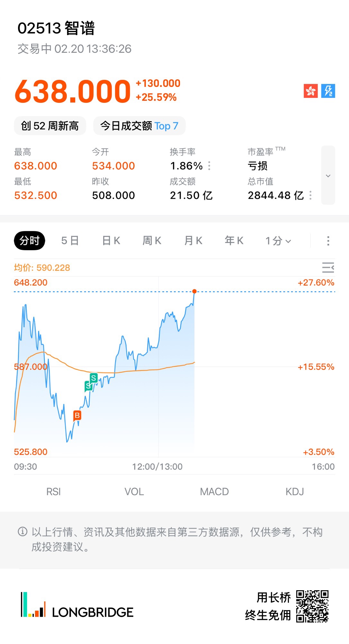Tap the Longbridge logo
The width and height of the screenshot is (349, 644).
[x=77, y=605]
